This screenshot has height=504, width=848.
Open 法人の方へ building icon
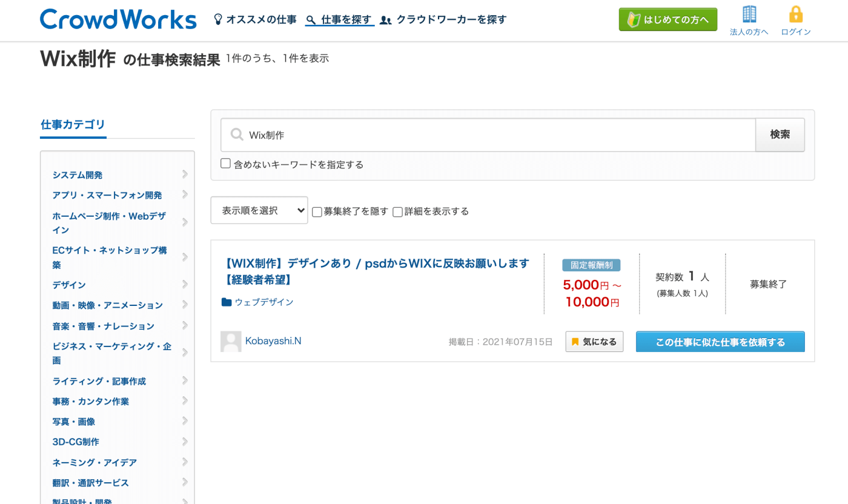pyautogui.click(x=749, y=14)
